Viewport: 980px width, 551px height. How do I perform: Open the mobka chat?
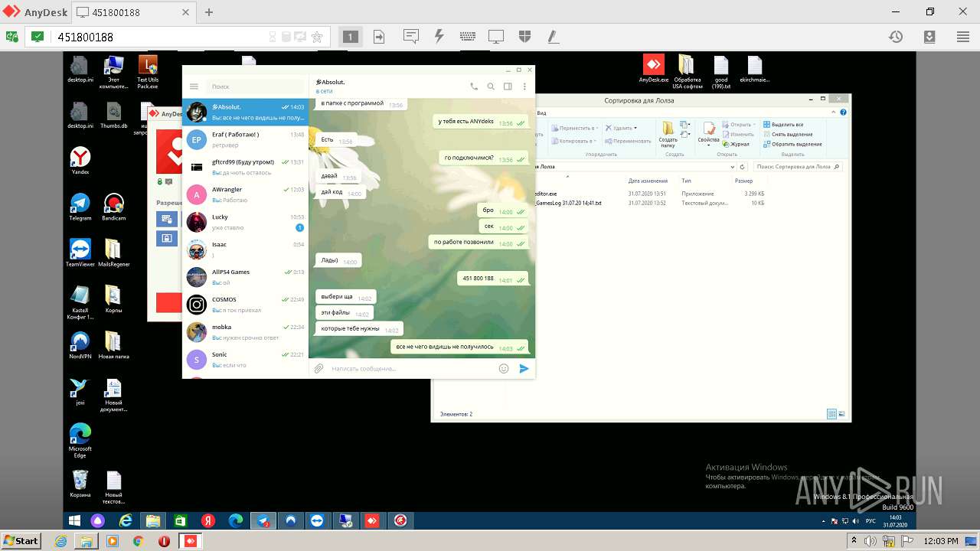(245, 333)
